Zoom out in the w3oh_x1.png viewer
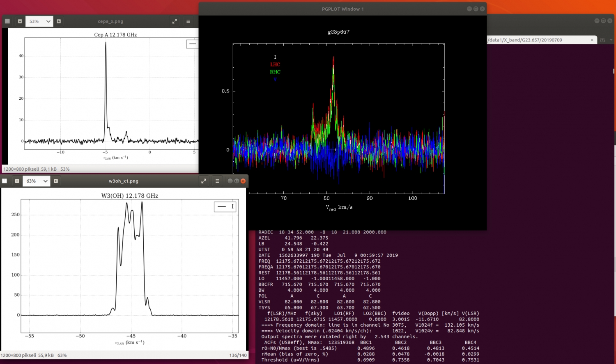Viewport: 616px width, 364px height. [x=17, y=181]
